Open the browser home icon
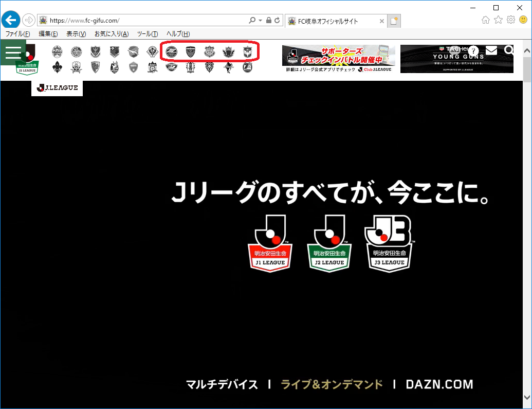The width and height of the screenshot is (532, 409). [486, 20]
